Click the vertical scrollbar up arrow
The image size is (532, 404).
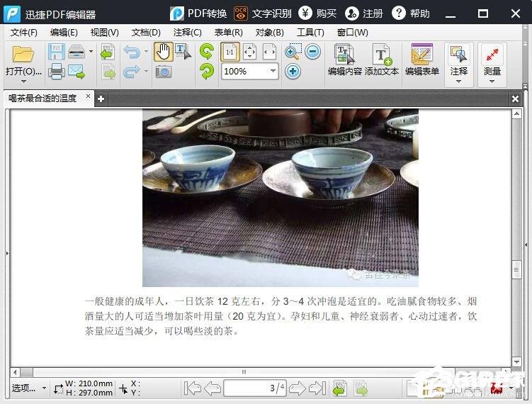[x=516, y=113]
